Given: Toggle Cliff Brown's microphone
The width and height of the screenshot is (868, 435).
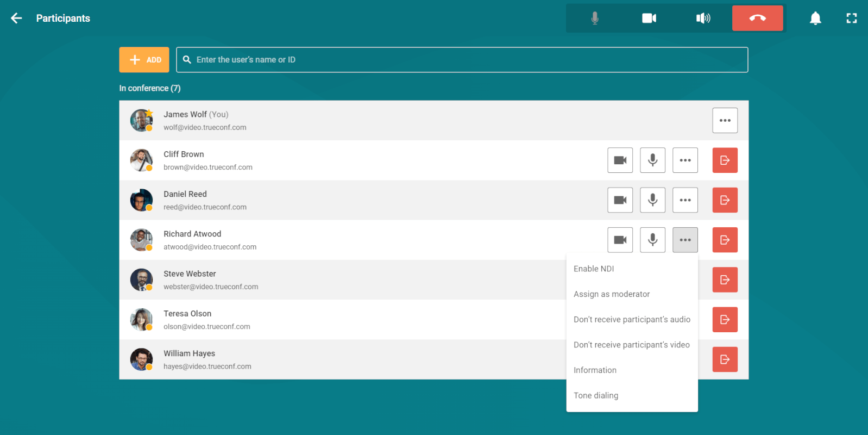Looking at the screenshot, I should [x=652, y=160].
